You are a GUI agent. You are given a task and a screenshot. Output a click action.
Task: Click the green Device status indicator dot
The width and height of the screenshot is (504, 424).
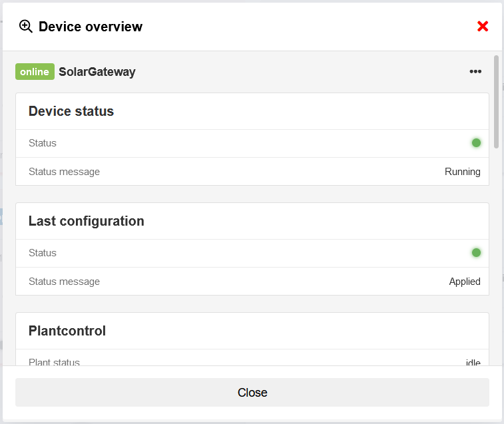click(476, 142)
